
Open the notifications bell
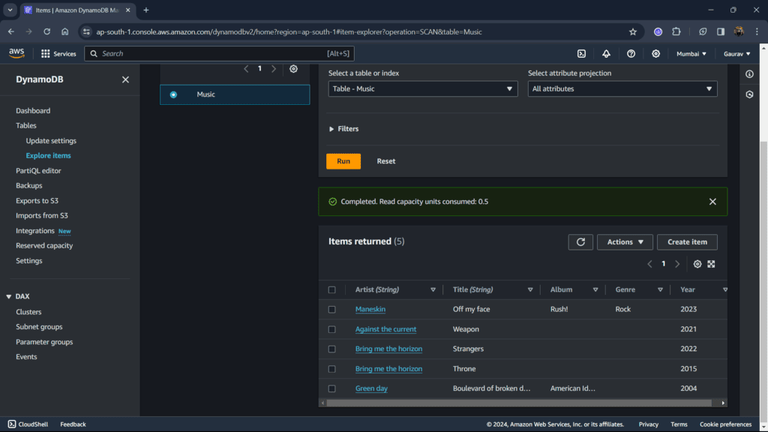[x=606, y=54]
